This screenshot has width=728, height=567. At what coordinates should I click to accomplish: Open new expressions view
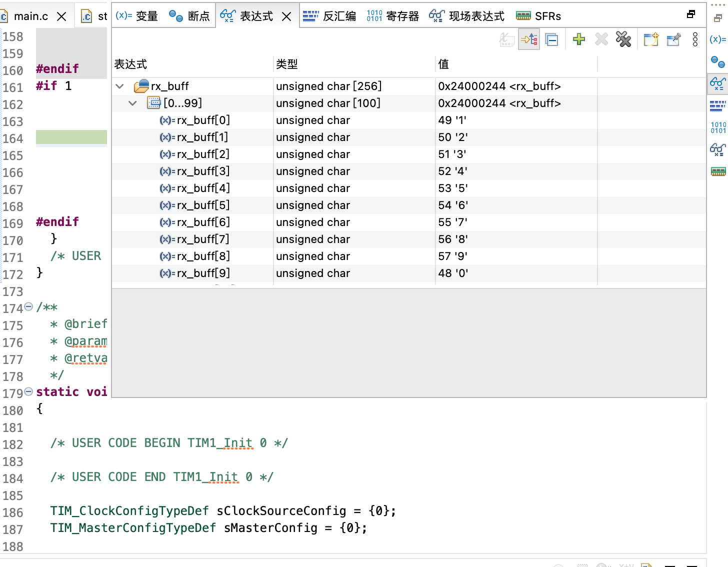[x=651, y=39]
